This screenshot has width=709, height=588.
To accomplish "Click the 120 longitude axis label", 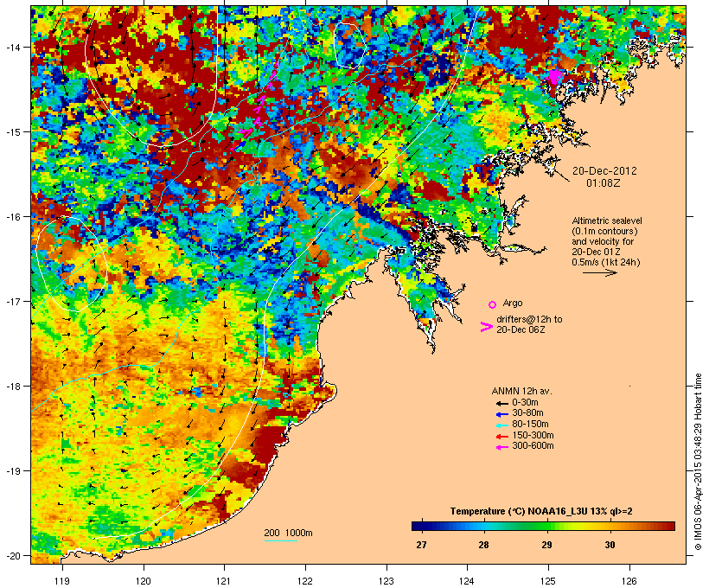I will (144, 581).
